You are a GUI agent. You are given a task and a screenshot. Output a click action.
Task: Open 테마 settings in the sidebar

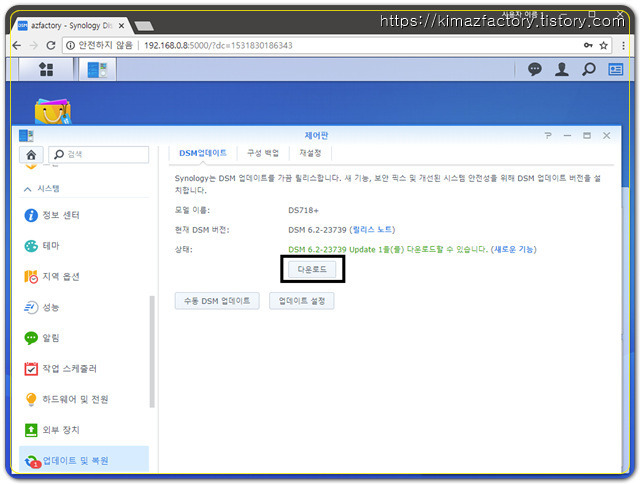point(84,246)
